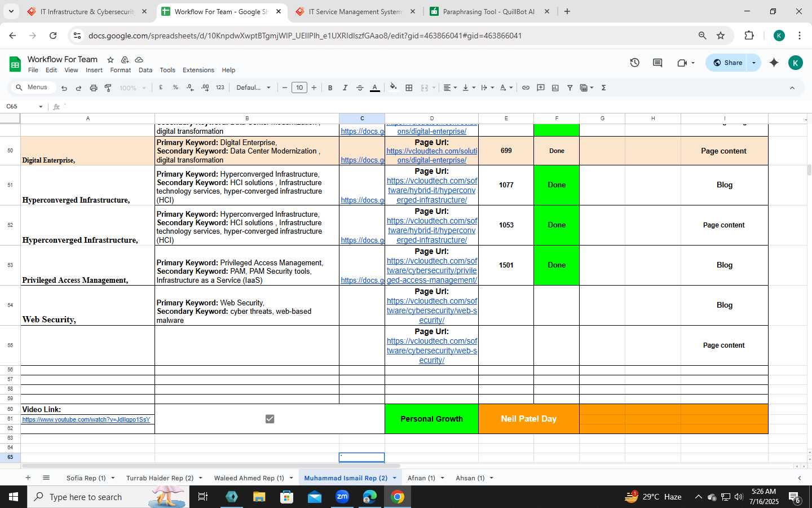Image resolution: width=812 pixels, height=508 pixels.
Task: Open the Muhammad Ismail Rep tab menu arrow
Action: point(394,478)
